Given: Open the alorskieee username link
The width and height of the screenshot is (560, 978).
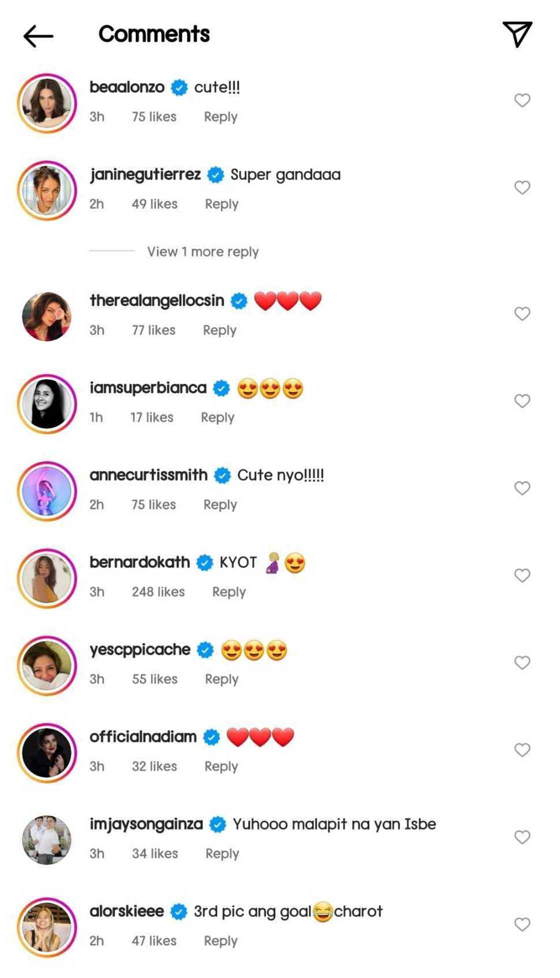Looking at the screenshot, I should pyautogui.click(x=126, y=911).
